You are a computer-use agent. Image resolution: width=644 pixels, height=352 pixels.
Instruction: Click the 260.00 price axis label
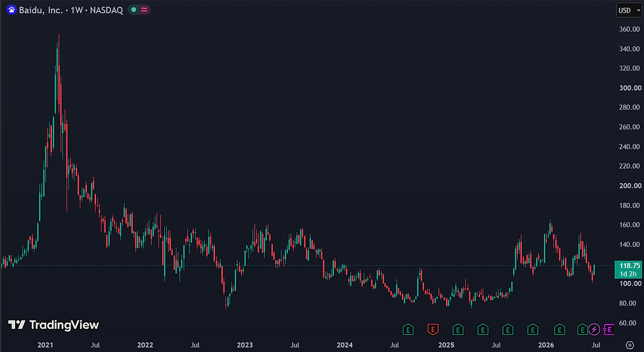[630, 127]
